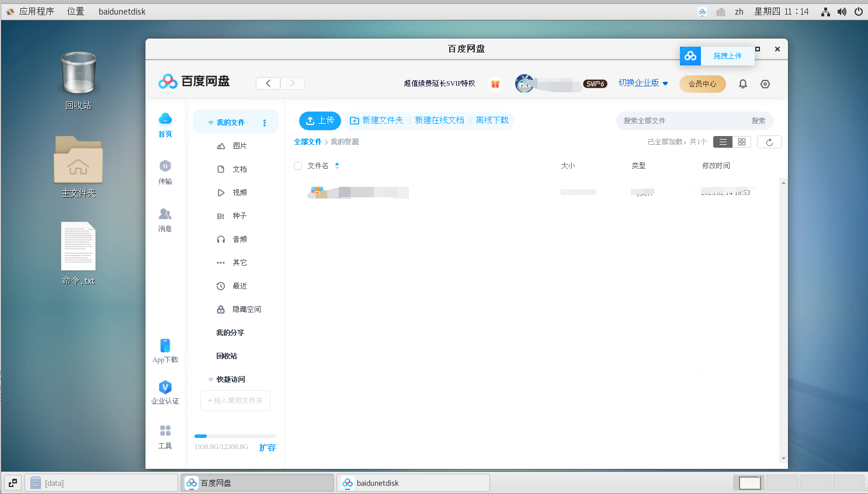Open the 企业认证 sidebar icon

[x=165, y=387]
